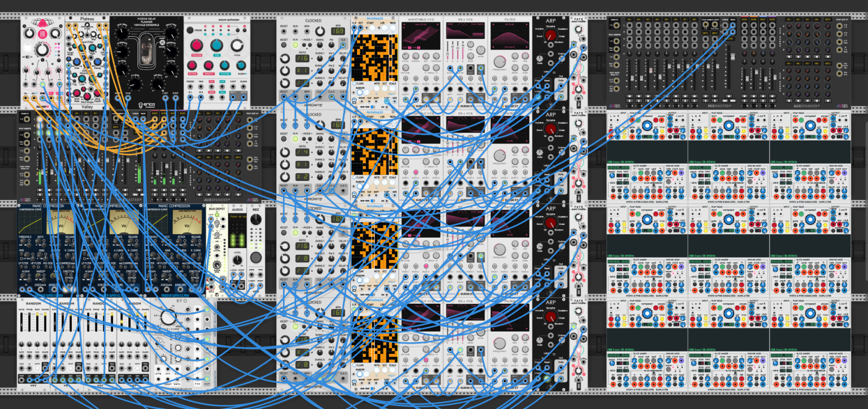Click the RANDOM button on topmost NoteSeq16
This screenshot has width=868, height=409.
coord(359,92)
